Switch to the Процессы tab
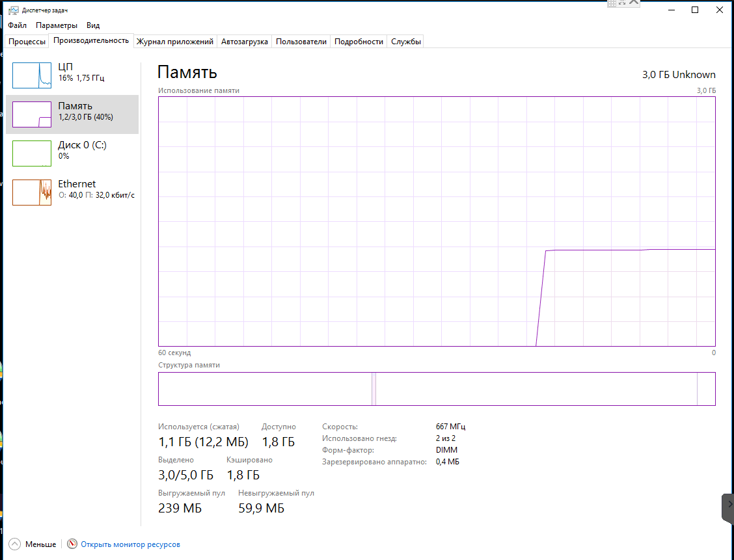Viewport: 734px width, 560px height. click(27, 42)
